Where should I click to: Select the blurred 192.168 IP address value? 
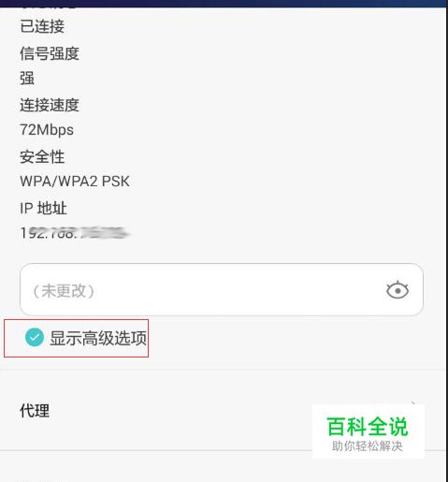74,233
